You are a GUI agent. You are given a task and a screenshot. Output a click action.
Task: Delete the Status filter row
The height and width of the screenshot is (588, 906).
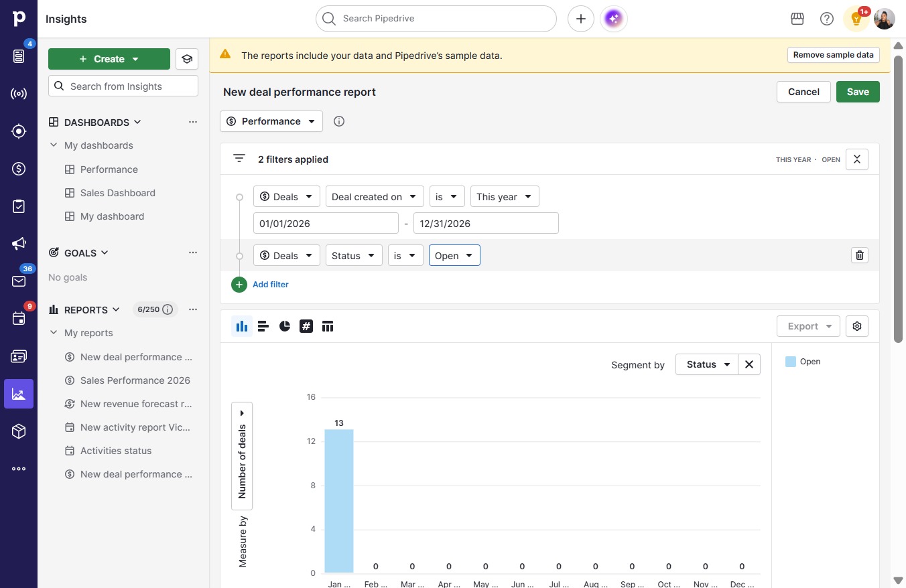tap(860, 255)
